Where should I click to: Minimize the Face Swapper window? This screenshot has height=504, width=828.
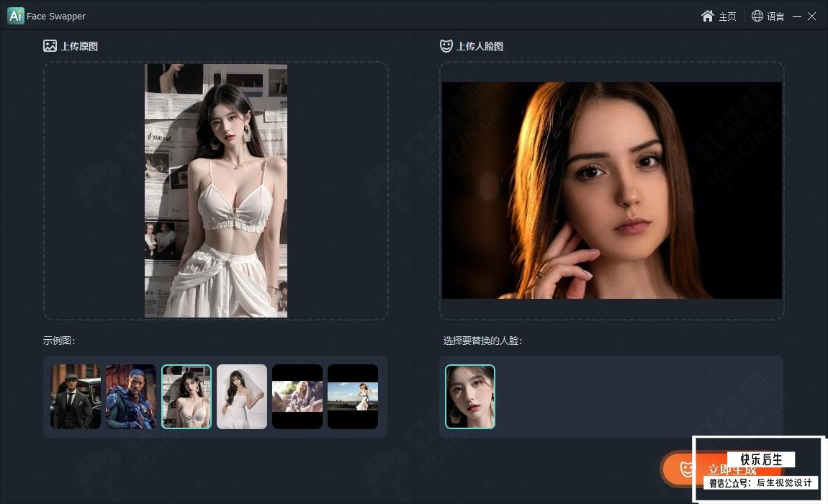pyautogui.click(x=797, y=17)
